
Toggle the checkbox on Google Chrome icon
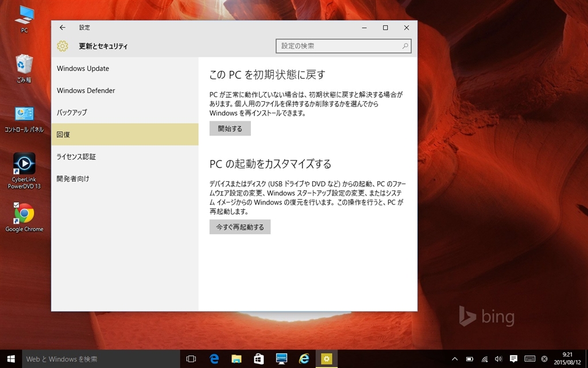(x=16, y=205)
